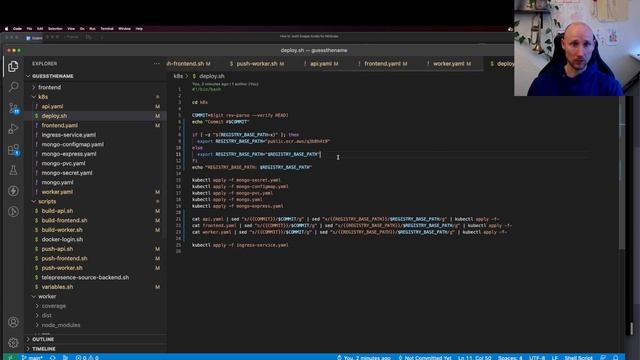Screen dimensions: 640x360
Task: Expand the dist folder
Action: click(47, 316)
